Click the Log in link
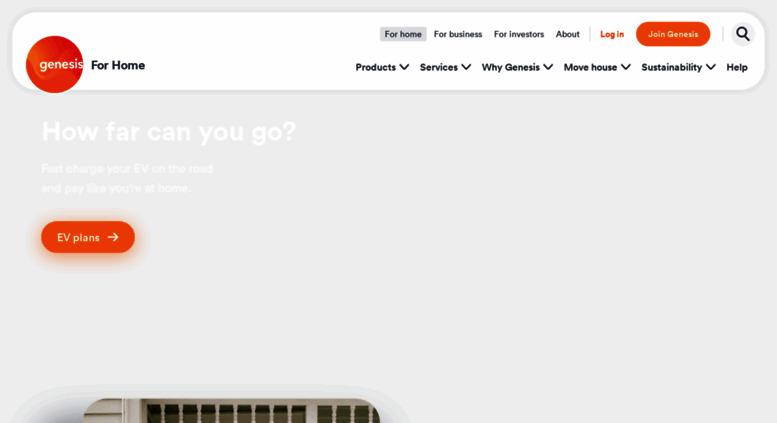 click(x=612, y=34)
